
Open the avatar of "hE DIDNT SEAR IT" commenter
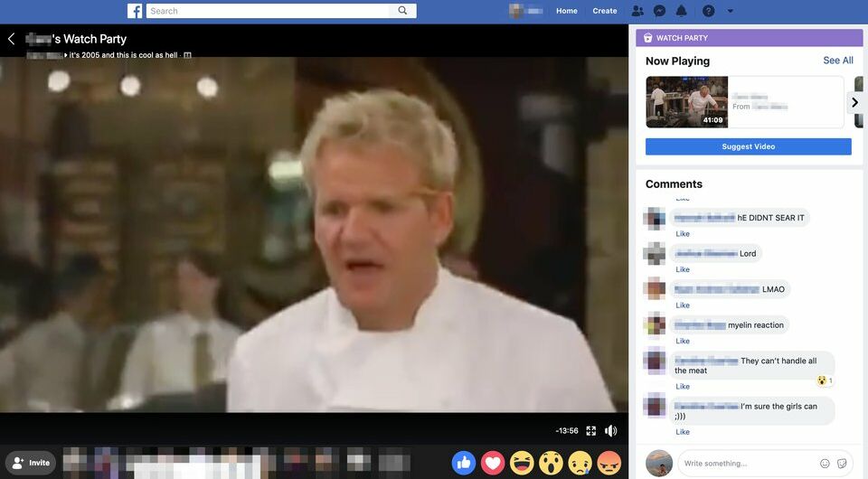654,218
